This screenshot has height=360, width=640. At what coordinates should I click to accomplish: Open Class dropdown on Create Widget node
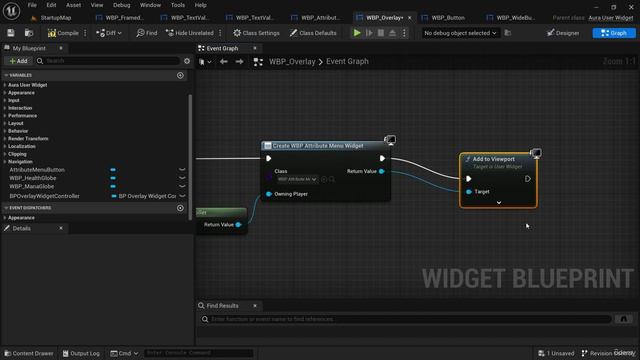pyautogui.click(x=297, y=179)
